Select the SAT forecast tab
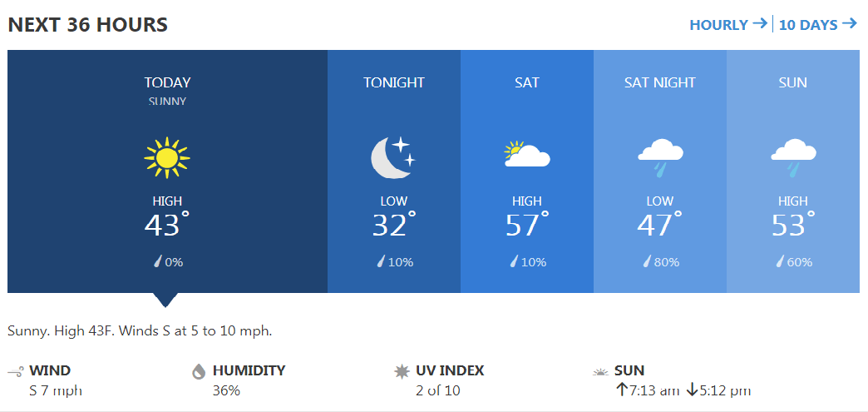This screenshot has width=868, height=412. (527, 82)
